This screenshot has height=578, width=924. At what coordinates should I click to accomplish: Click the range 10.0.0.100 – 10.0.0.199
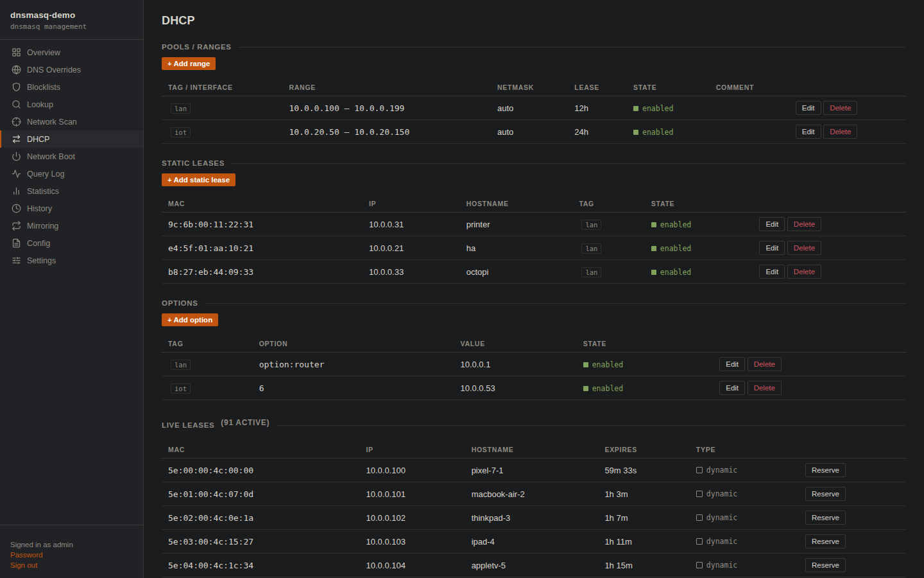(x=346, y=109)
